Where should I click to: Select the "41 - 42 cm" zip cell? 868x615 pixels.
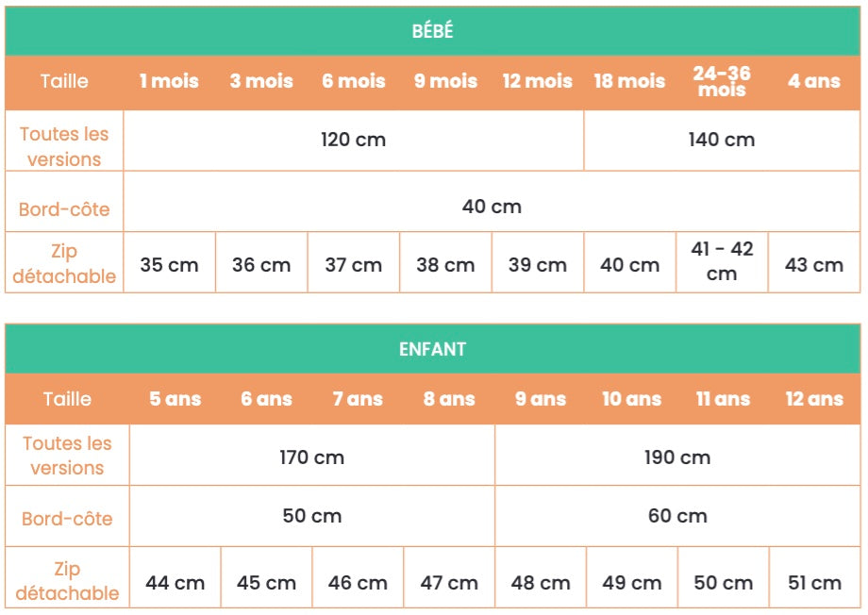pyautogui.click(x=722, y=261)
